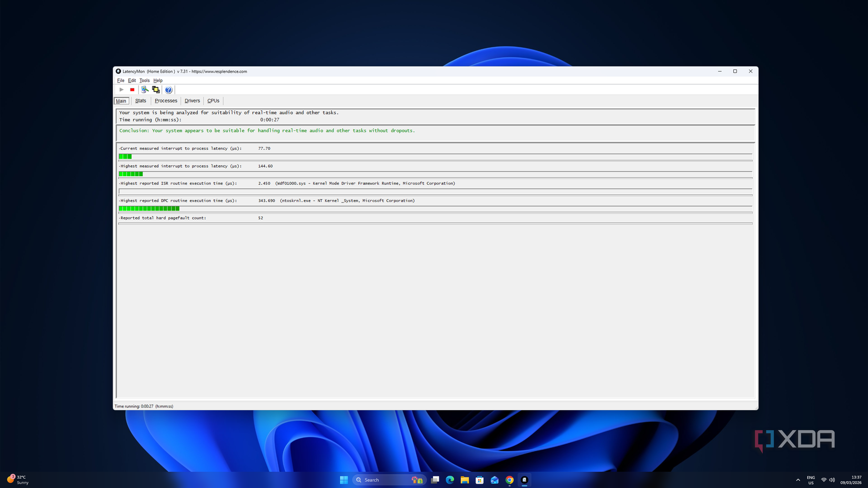The image size is (868, 488).
Task: Open Outlook mail from the taskbar
Action: pos(494,480)
